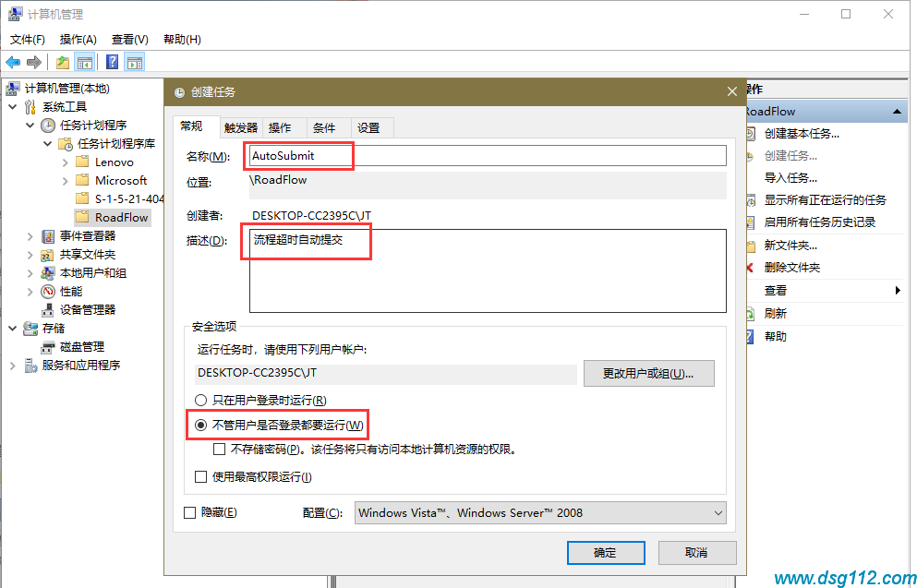Click the Forward arrow toolbar icon
This screenshot has width=917, height=588.
point(34,62)
